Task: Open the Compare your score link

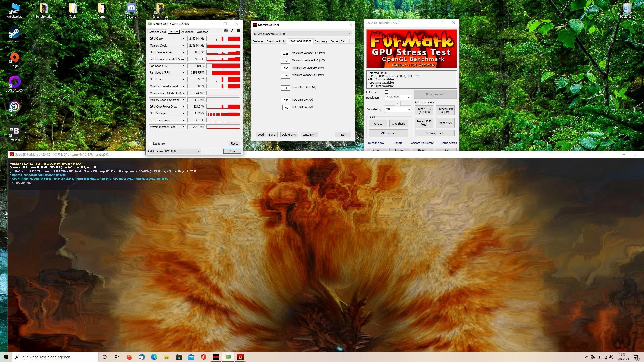Action: tap(421, 143)
